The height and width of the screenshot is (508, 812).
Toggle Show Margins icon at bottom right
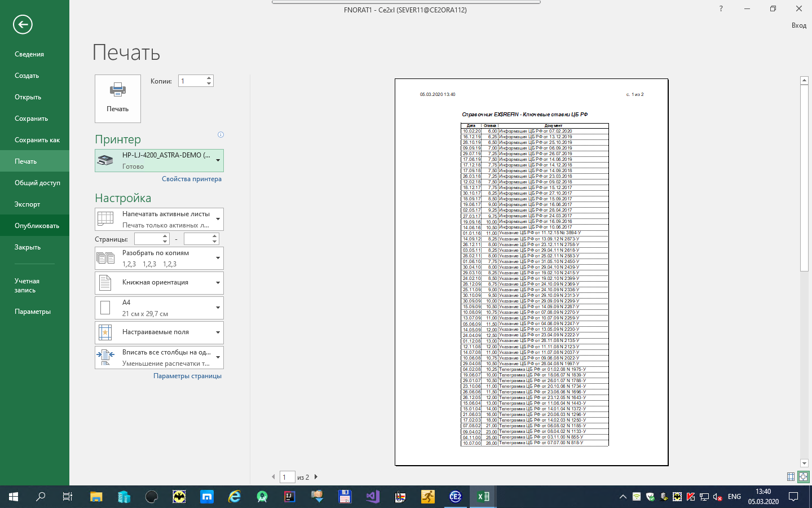(x=791, y=477)
